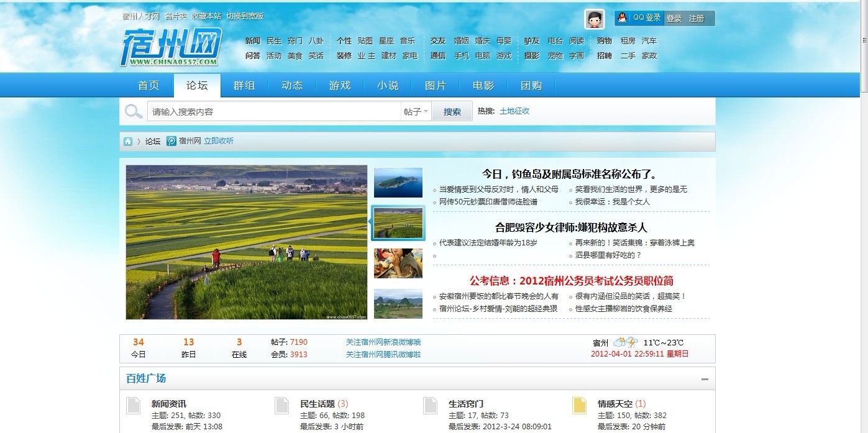Click the home icon in the breadcrumb
Screen dimensions: 868x433
(x=128, y=142)
